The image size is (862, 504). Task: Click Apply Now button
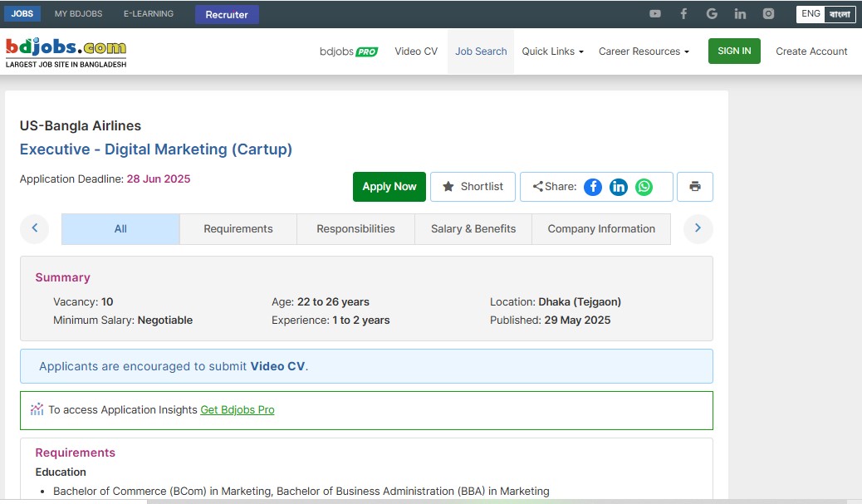(x=389, y=187)
